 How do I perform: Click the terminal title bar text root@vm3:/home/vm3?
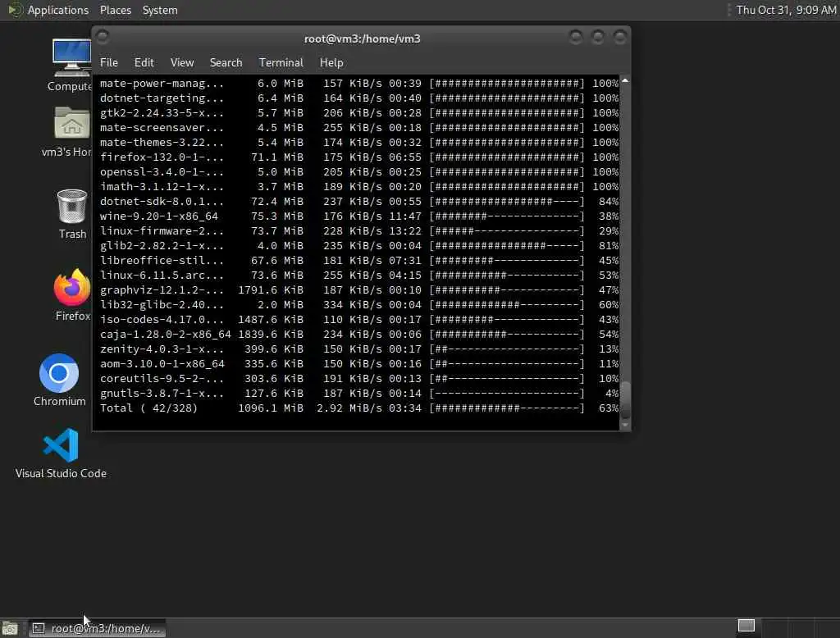click(362, 39)
